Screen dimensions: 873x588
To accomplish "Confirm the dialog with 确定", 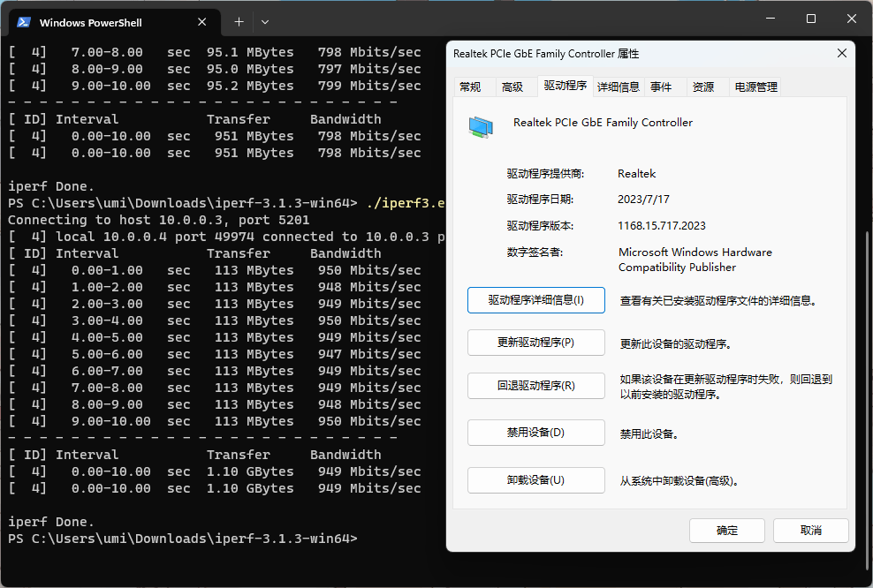I will point(727,531).
